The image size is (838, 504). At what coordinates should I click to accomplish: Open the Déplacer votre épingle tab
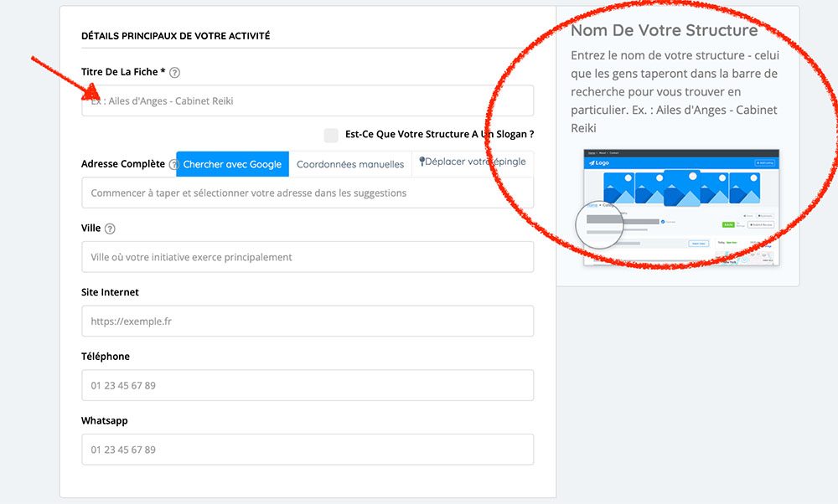coord(474,162)
